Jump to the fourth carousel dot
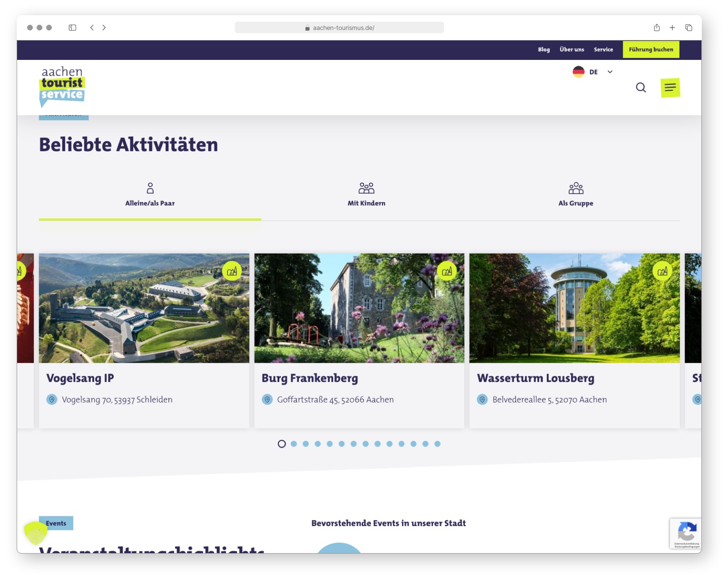The height and width of the screenshot is (575, 728). pyautogui.click(x=317, y=444)
